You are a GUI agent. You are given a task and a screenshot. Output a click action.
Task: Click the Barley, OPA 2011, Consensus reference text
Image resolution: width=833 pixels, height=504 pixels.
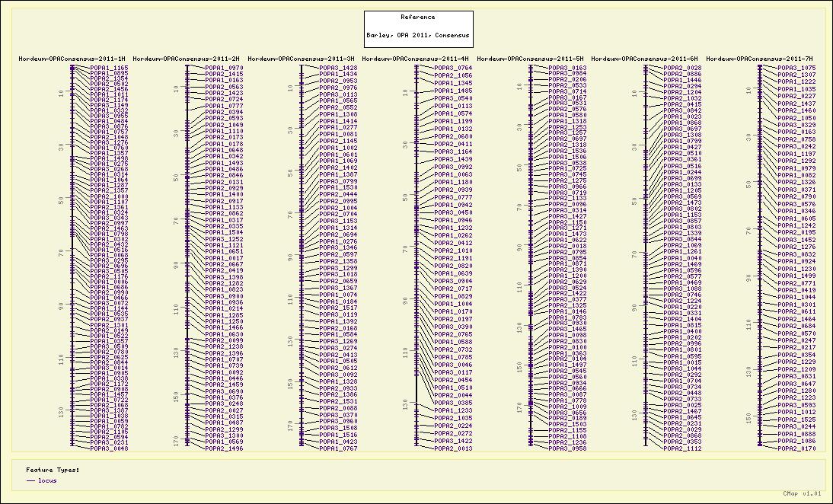click(x=418, y=35)
